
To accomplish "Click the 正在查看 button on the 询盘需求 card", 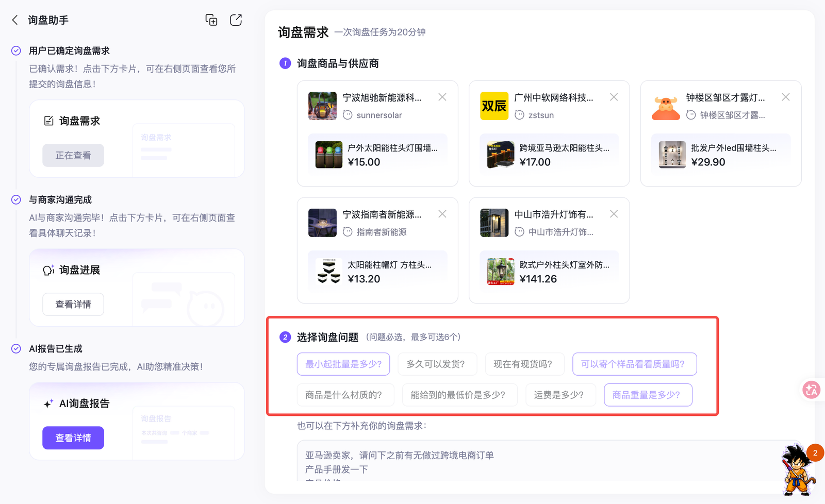I will (73, 156).
